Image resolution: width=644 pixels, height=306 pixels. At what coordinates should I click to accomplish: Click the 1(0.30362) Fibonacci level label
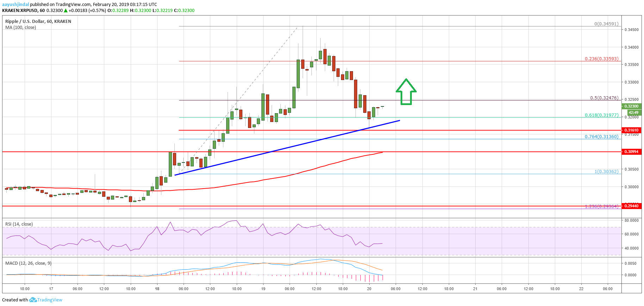(x=607, y=172)
